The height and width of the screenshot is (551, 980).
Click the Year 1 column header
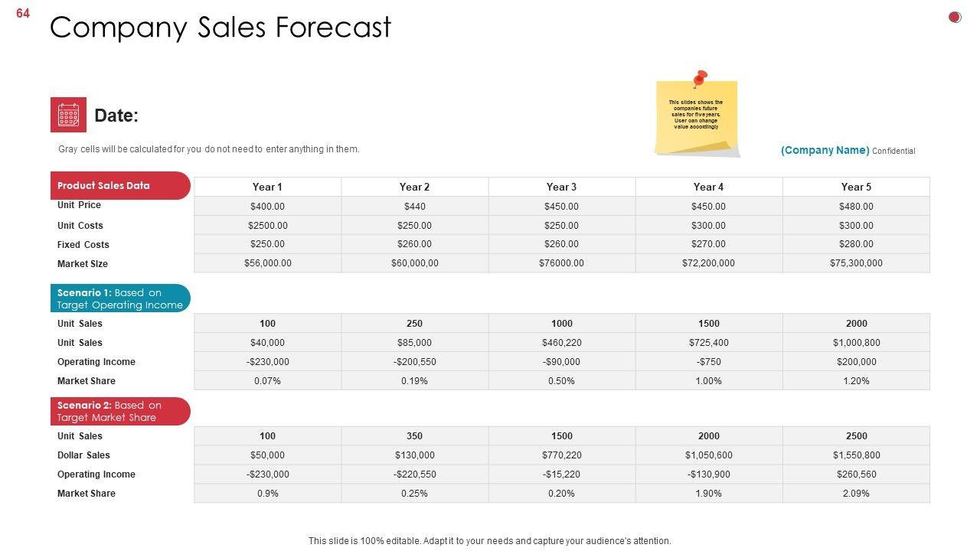[x=267, y=187]
